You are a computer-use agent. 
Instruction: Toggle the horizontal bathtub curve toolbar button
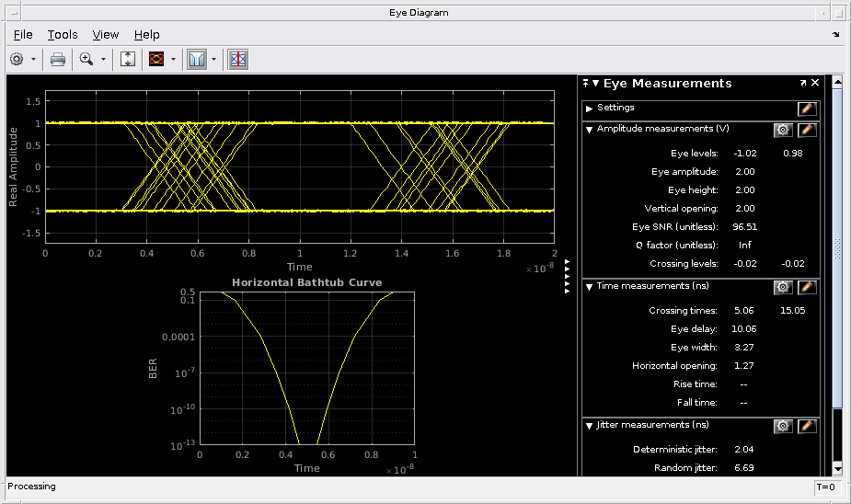pyautogui.click(x=197, y=59)
